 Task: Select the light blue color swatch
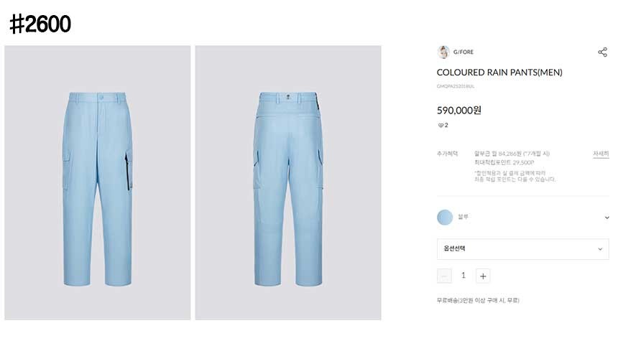point(445,218)
